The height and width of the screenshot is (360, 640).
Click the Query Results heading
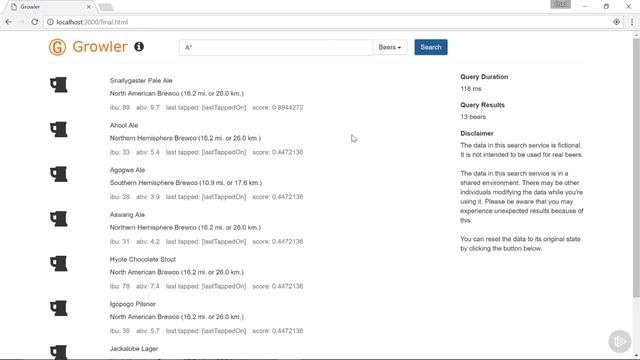482,105
